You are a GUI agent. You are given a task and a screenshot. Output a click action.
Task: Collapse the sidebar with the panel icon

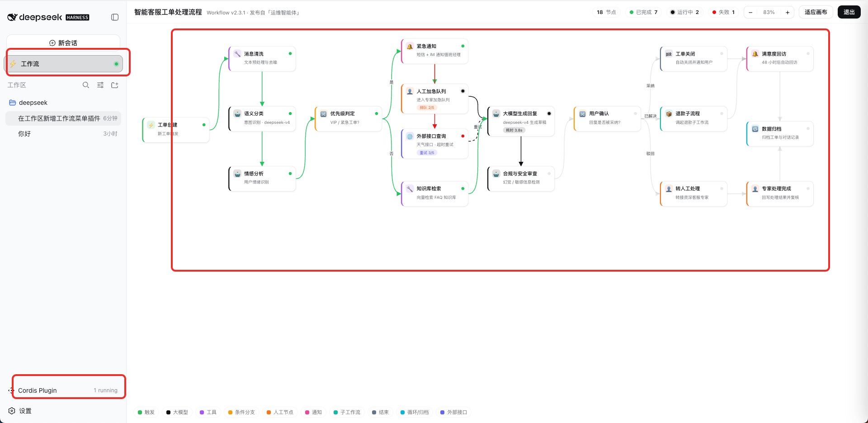coord(115,17)
